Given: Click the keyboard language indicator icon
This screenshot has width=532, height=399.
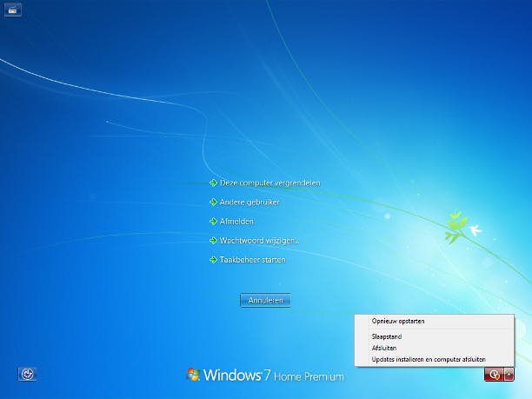Looking at the screenshot, I should click(x=12, y=10).
